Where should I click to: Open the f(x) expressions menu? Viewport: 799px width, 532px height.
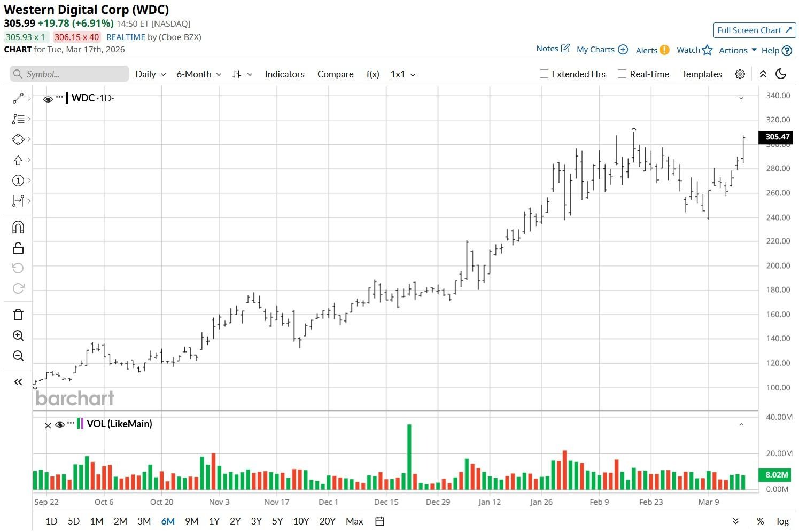click(373, 74)
